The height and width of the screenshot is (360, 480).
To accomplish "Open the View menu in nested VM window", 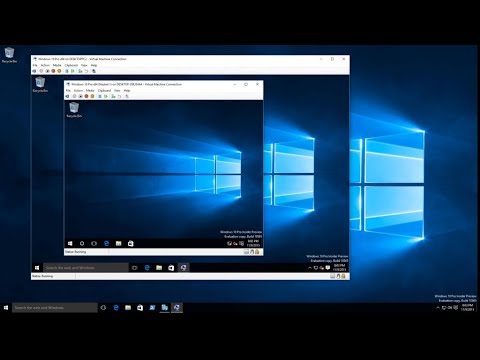I will coord(117,91).
